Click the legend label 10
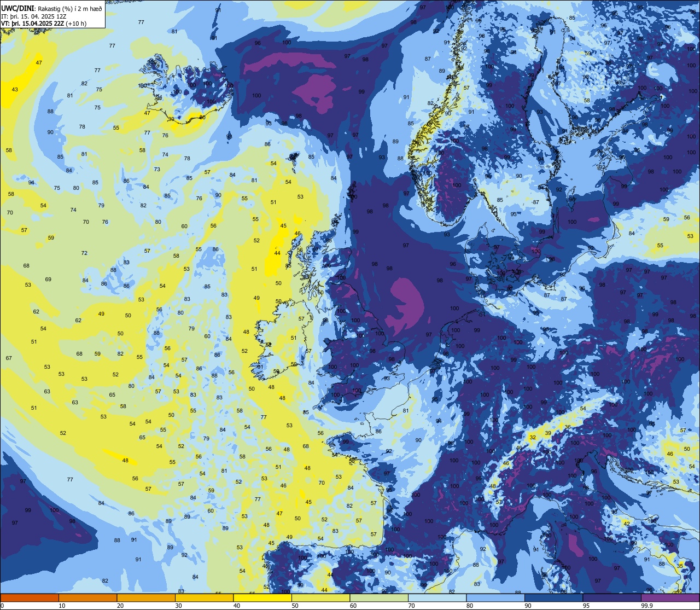Image resolution: width=700 pixels, height=610 pixels. pos(62,606)
